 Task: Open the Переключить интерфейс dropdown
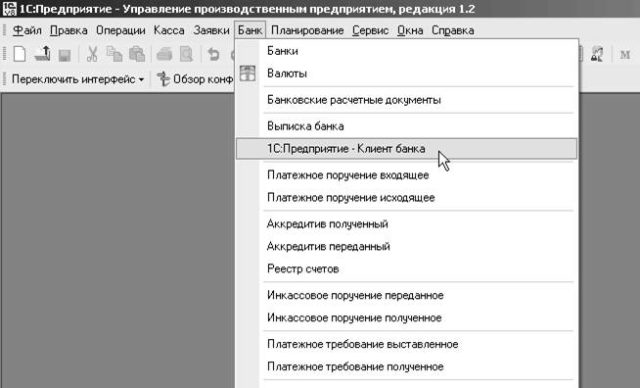pos(78,79)
